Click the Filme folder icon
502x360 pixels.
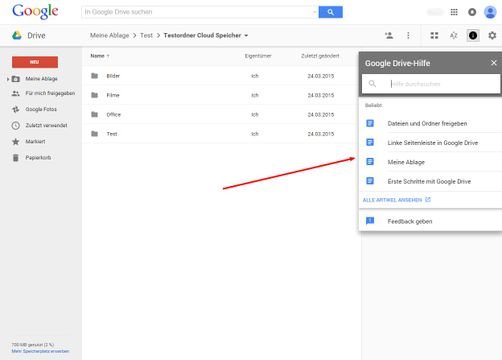point(95,95)
